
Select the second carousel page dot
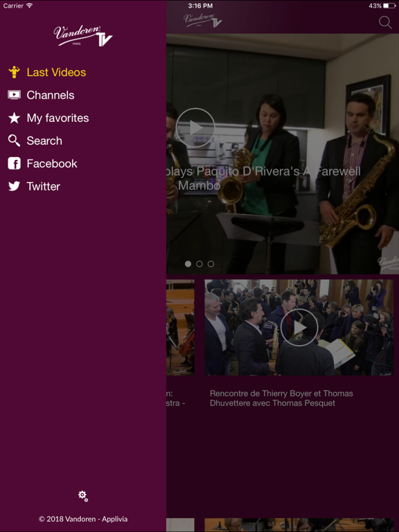point(199,264)
